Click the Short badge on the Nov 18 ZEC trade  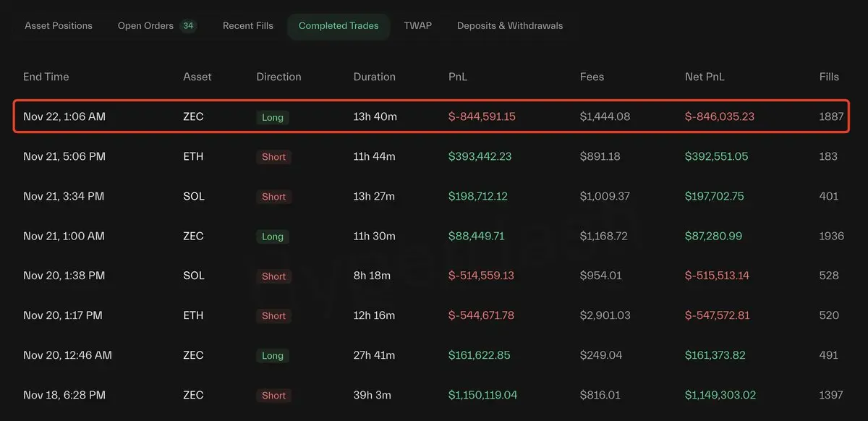pyautogui.click(x=274, y=396)
